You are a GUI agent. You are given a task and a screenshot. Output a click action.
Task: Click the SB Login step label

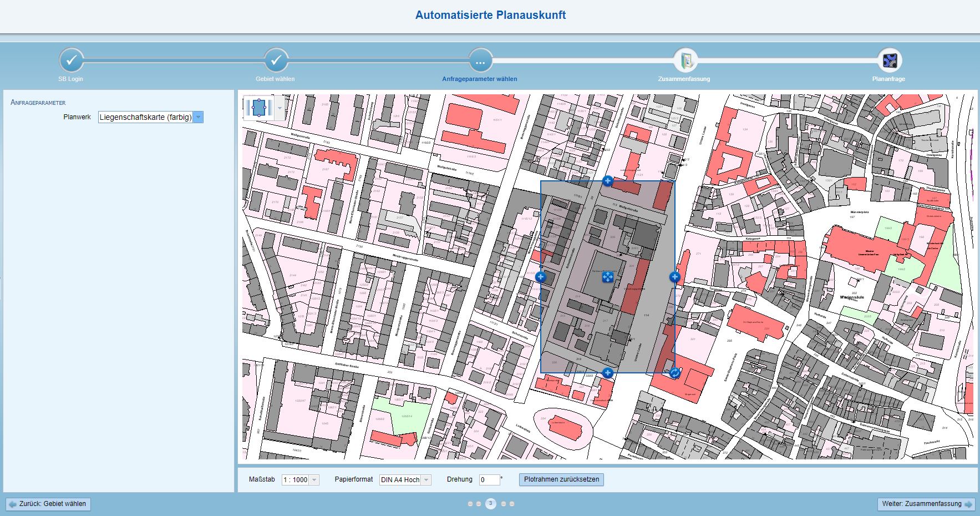tap(70, 79)
